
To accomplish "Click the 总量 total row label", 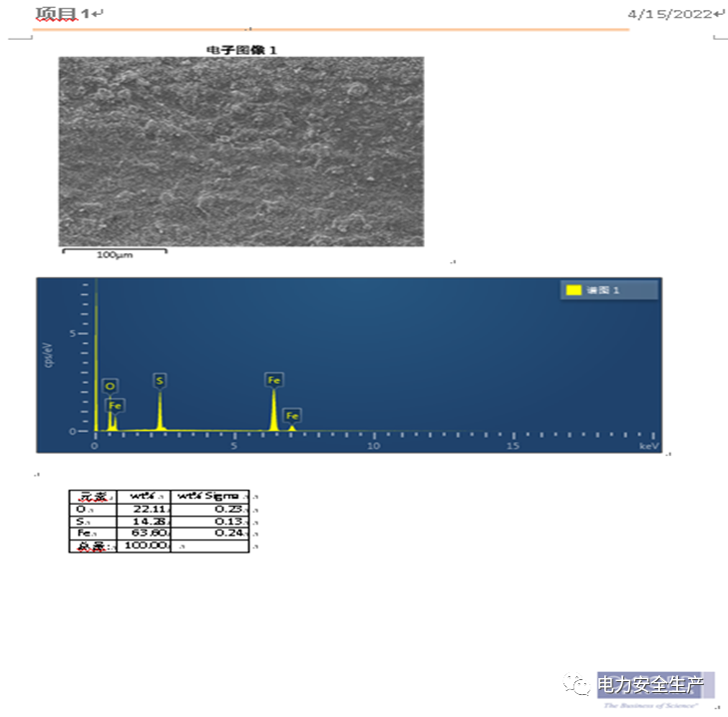I will tap(93, 545).
